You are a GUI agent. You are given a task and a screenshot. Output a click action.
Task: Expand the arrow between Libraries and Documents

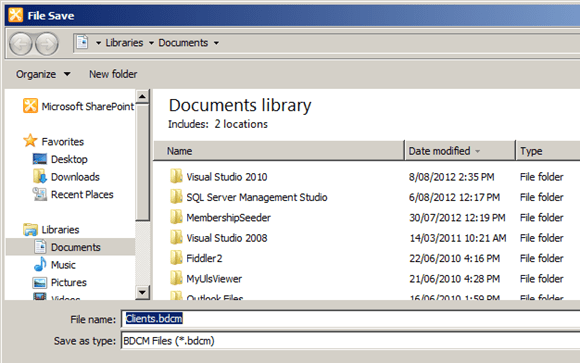tap(151, 43)
